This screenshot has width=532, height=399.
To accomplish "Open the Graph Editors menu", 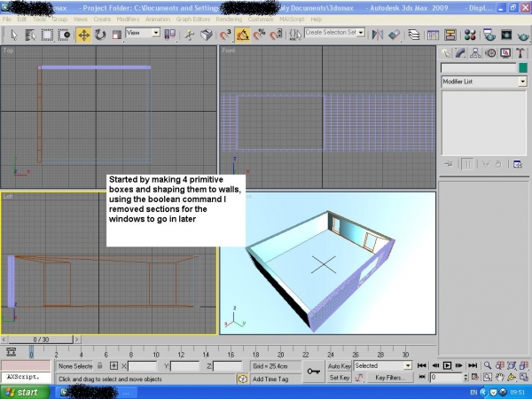I will coord(193,20).
